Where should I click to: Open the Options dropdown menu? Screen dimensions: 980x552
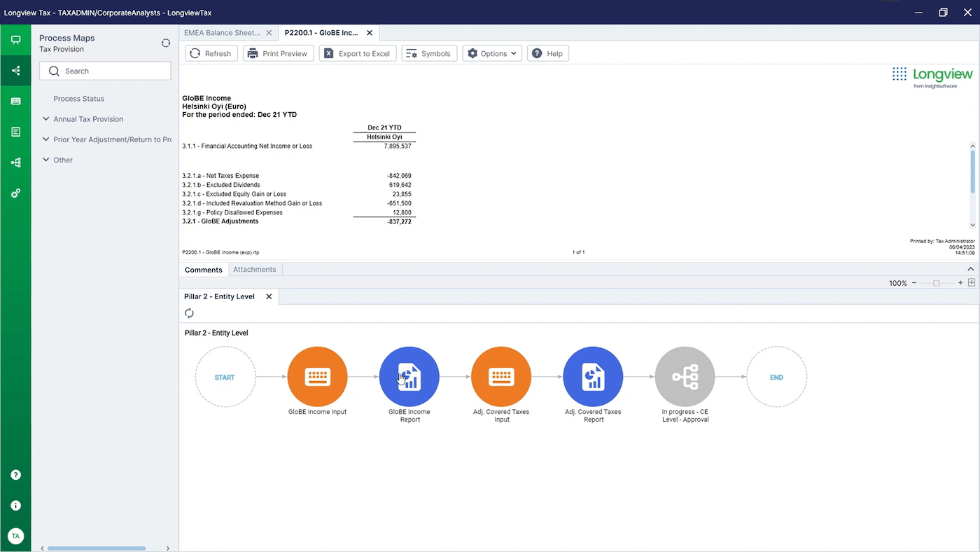492,53
